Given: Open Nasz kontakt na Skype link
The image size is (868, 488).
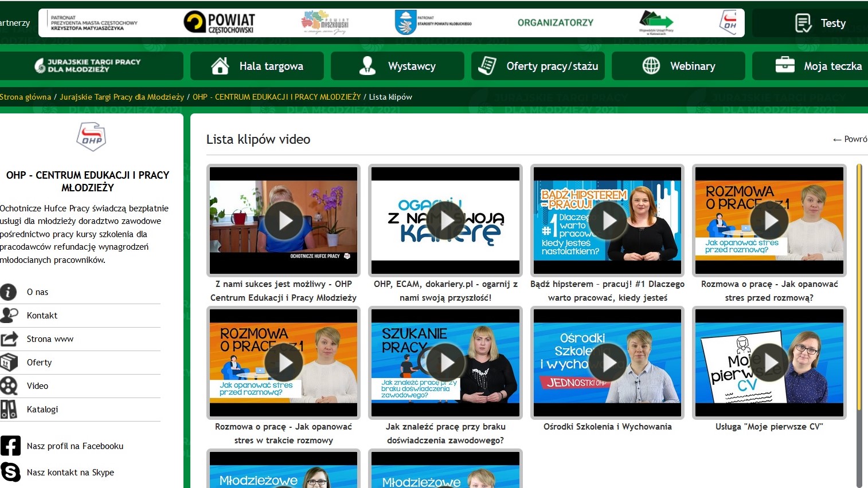Looking at the screenshot, I should [71, 473].
